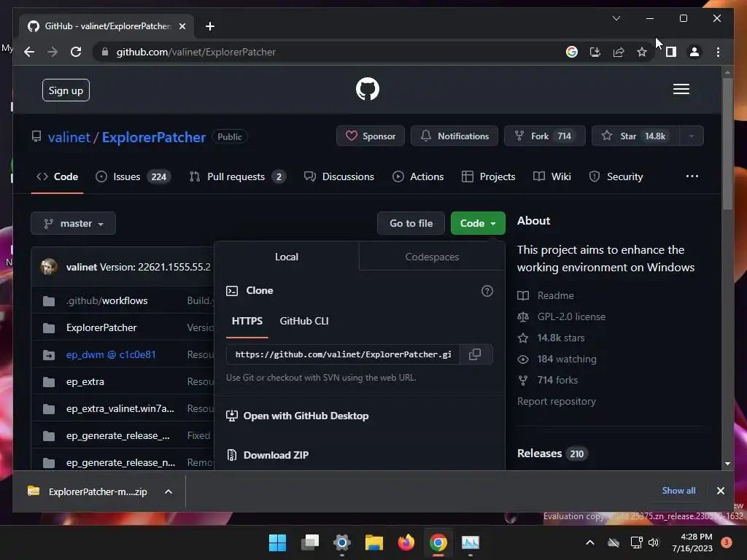
Task: Click the Sign up button
Action: [66, 90]
